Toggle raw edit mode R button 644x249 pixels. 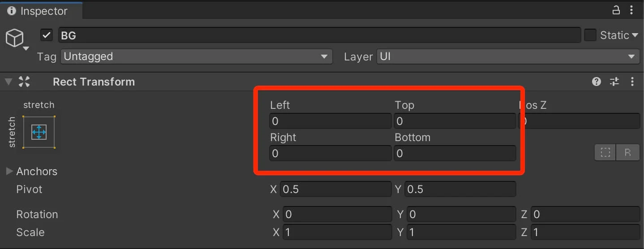point(627,153)
